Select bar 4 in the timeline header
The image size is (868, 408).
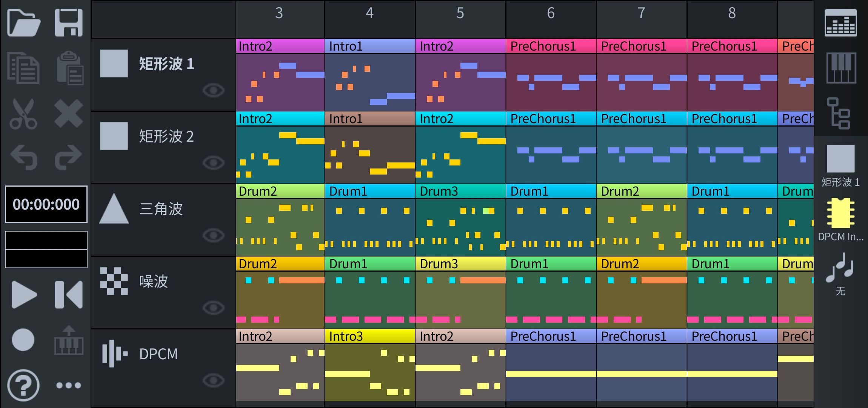tap(370, 19)
